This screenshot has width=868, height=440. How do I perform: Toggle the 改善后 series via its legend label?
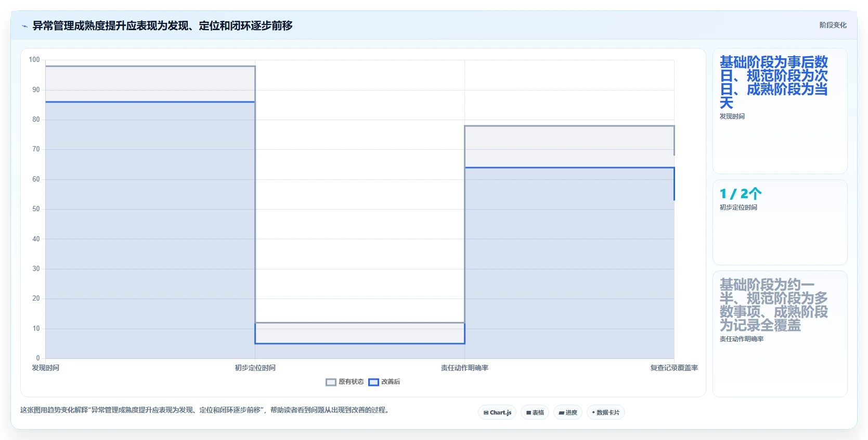pyautogui.click(x=391, y=382)
